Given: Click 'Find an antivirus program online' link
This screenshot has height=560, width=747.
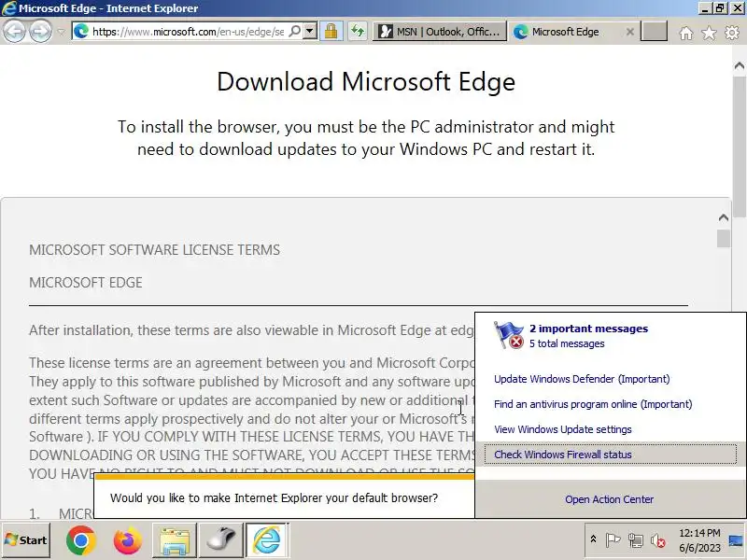Looking at the screenshot, I should 593,404.
